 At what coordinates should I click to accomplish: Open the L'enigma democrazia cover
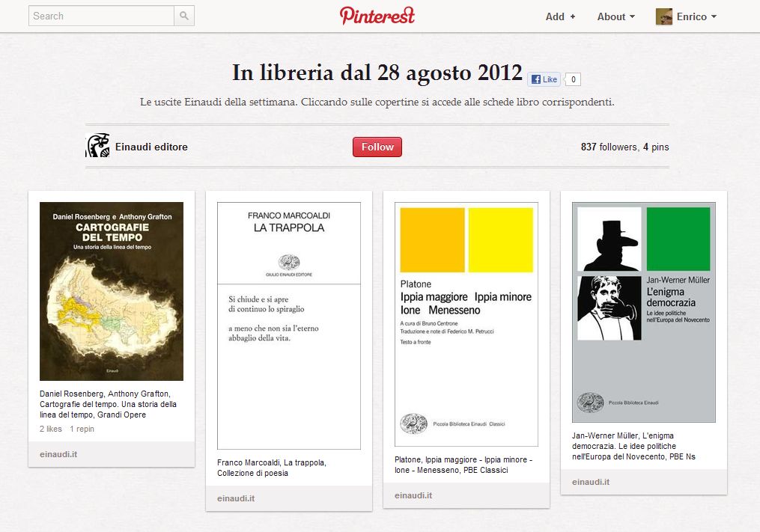pyautogui.click(x=644, y=312)
